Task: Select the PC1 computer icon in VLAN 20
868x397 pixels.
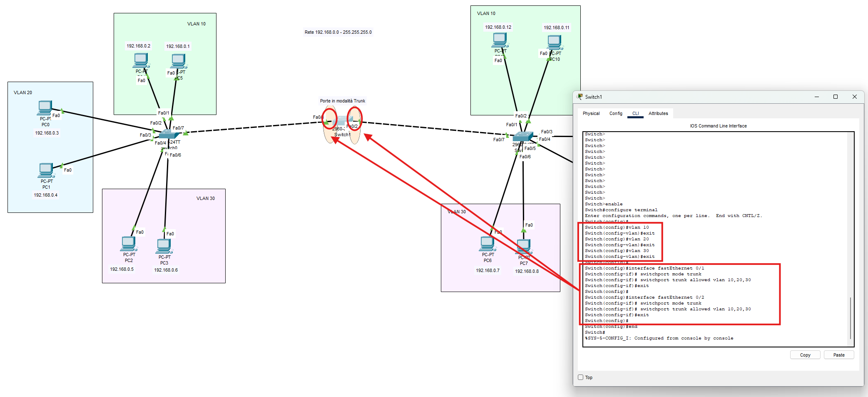Action: coord(46,170)
